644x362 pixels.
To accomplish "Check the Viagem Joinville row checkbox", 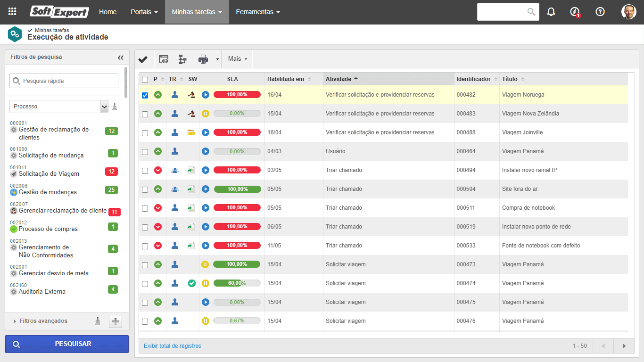I will click(145, 133).
